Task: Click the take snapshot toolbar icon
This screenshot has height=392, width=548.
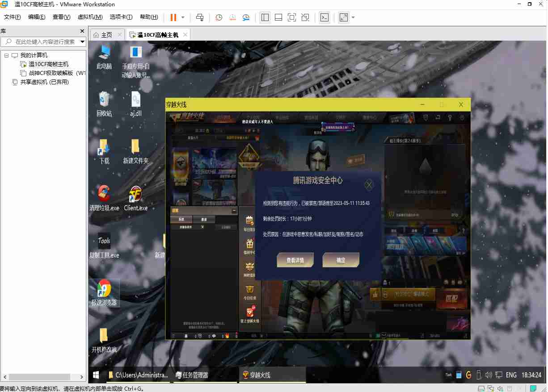Action: coord(219,17)
